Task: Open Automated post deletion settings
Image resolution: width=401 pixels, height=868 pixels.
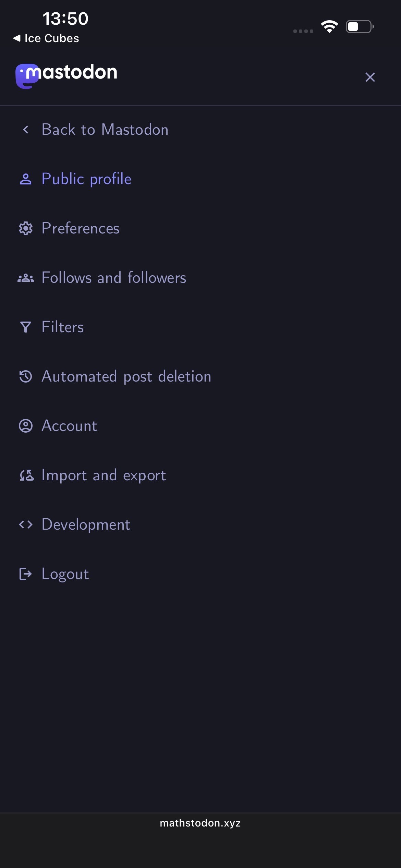Action: 126,376
